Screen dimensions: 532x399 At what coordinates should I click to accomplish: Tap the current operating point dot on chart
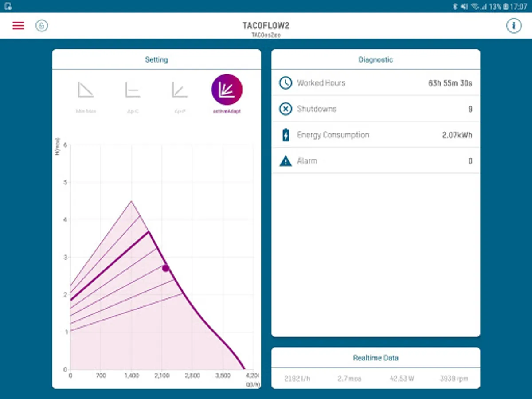point(165,268)
